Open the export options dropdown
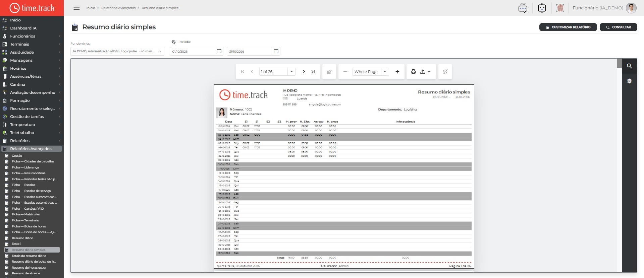644x278 pixels. coord(425,72)
